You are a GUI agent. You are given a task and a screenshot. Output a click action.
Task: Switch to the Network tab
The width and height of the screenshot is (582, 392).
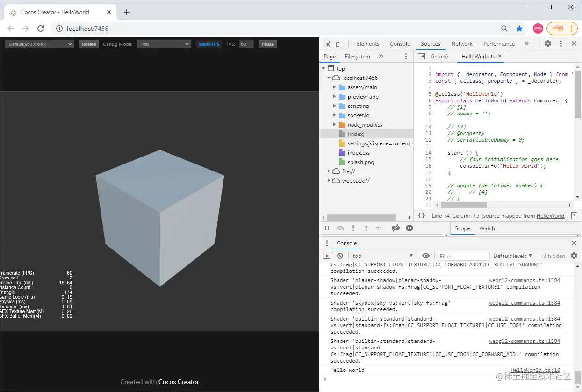pyautogui.click(x=462, y=44)
